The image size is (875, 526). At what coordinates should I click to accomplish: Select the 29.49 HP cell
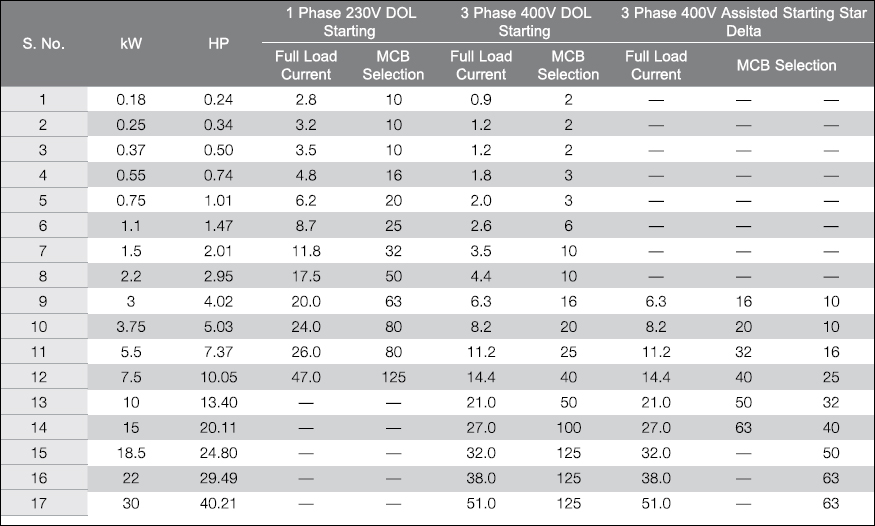tap(218, 479)
